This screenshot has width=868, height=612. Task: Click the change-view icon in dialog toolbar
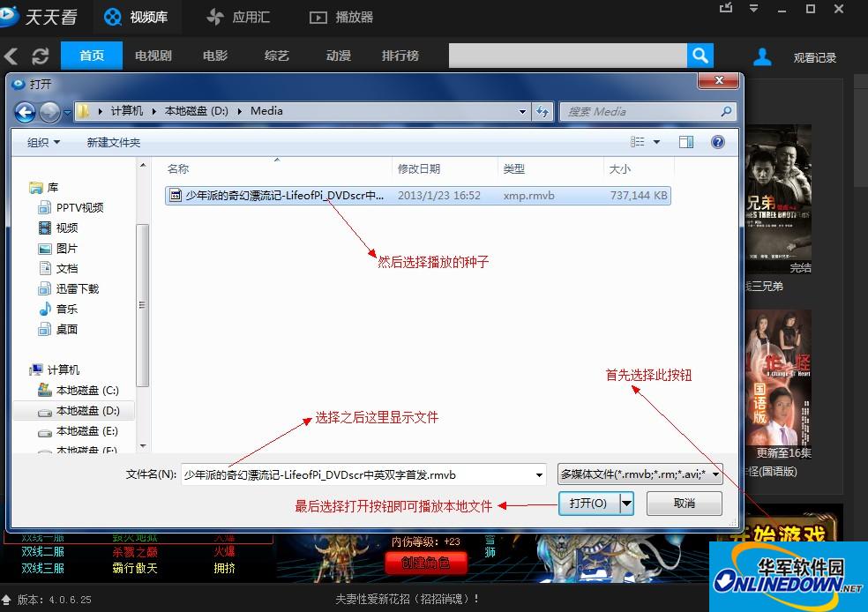641,141
